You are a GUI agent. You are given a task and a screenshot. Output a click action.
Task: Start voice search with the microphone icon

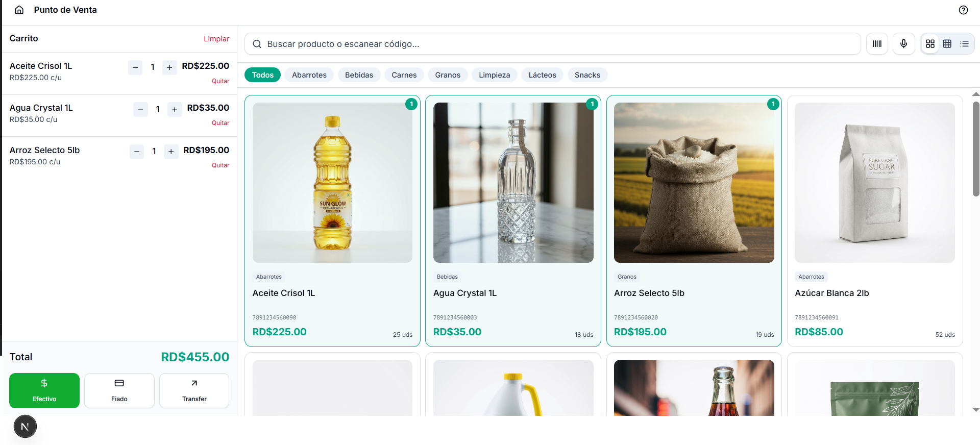pyautogui.click(x=903, y=43)
